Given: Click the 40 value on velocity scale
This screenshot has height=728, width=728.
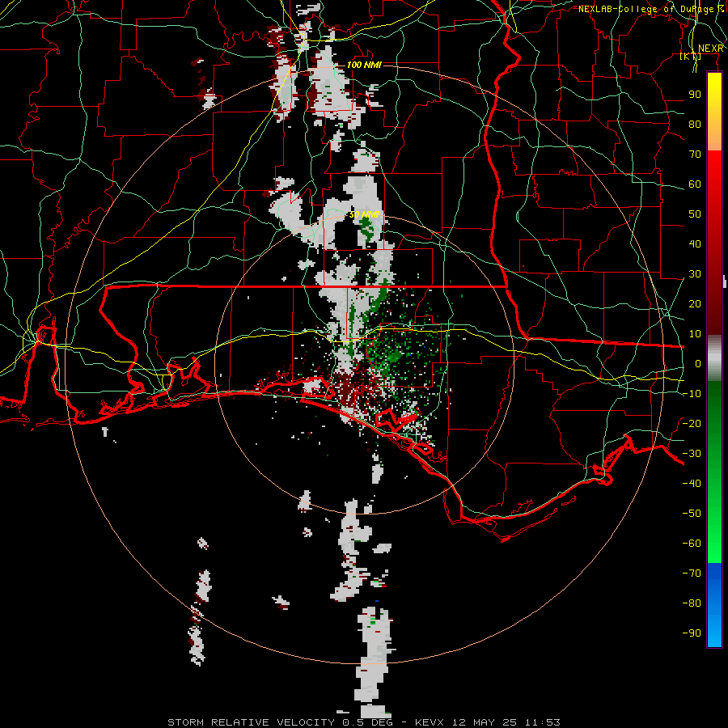Looking at the screenshot, I should (695, 243).
